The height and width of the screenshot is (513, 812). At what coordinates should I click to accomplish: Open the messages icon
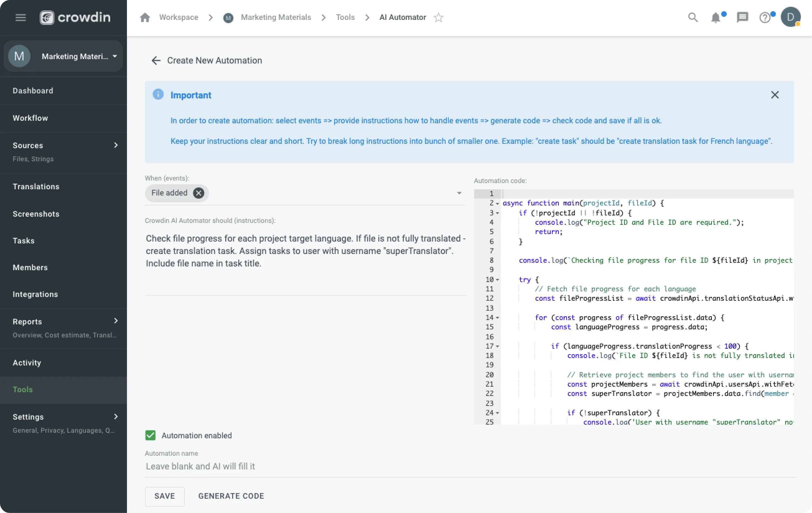pyautogui.click(x=742, y=17)
